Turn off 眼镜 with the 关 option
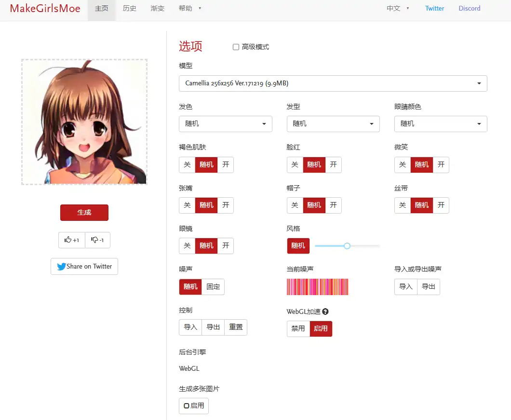This screenshot has width=511, height=420. (187, 245)
